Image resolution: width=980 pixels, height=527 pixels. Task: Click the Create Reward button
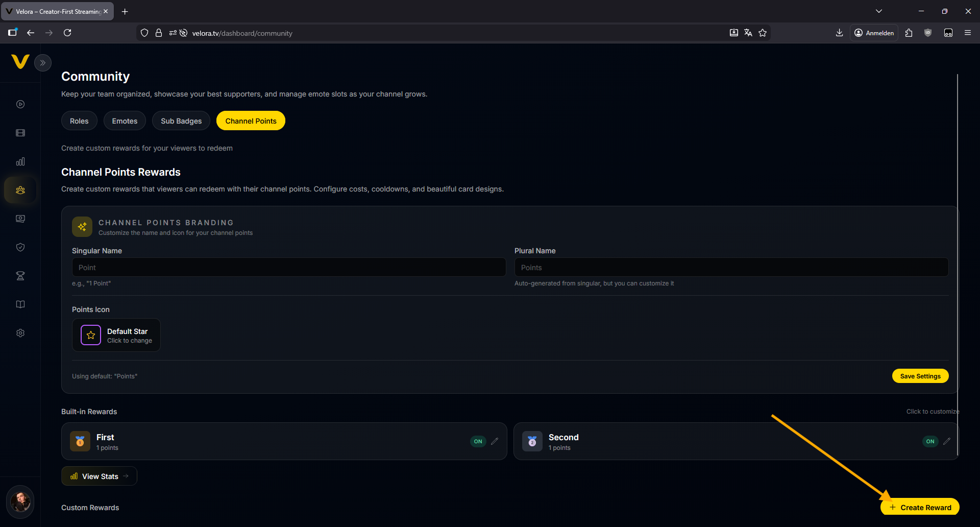920,507
